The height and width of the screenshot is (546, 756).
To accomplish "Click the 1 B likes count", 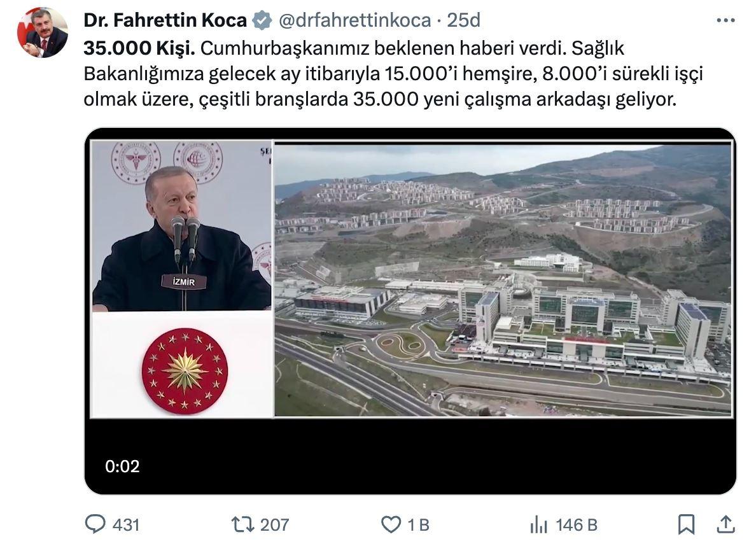I will pyautogui.click(x=419, y=525).
